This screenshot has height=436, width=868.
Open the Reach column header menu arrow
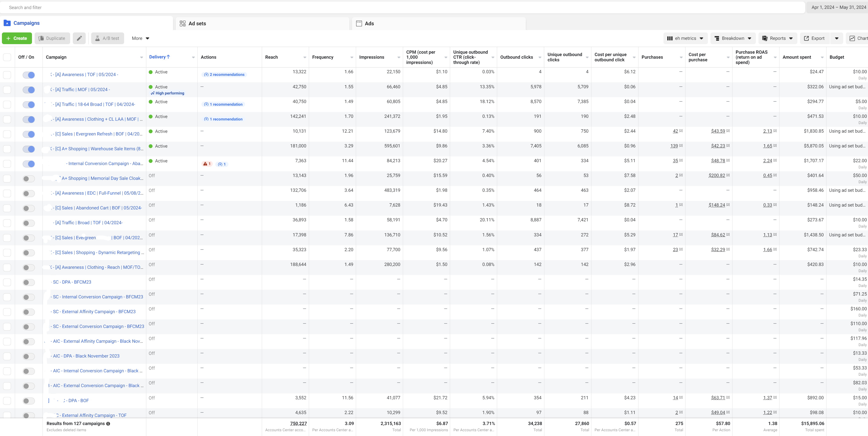tap(305, 57)
